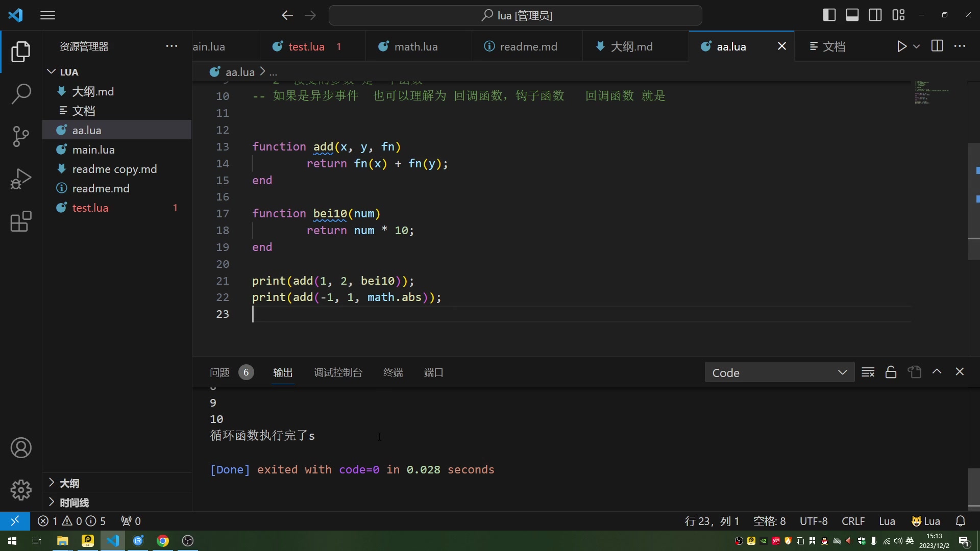Go forward in navigation history

click(x=310, y=15)
